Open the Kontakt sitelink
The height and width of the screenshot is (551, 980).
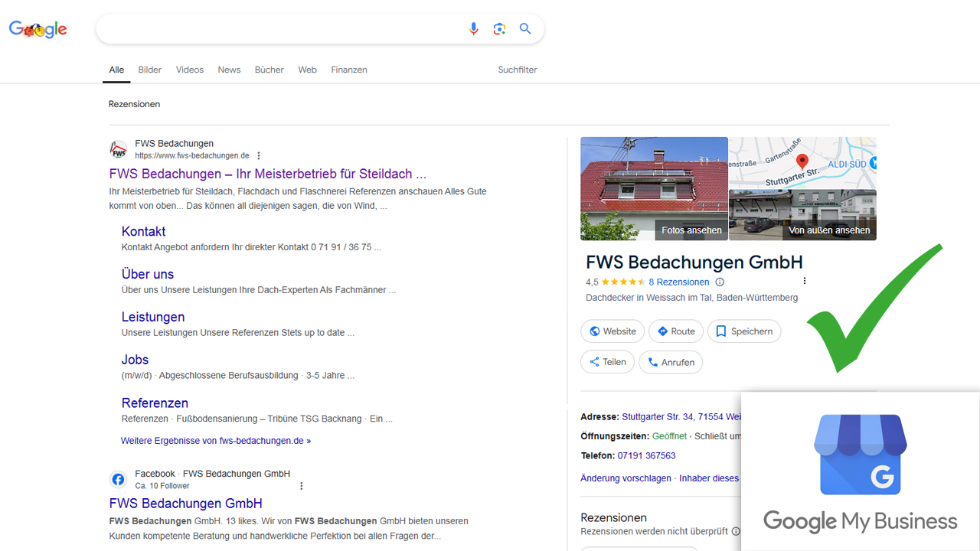coord(143,231)
